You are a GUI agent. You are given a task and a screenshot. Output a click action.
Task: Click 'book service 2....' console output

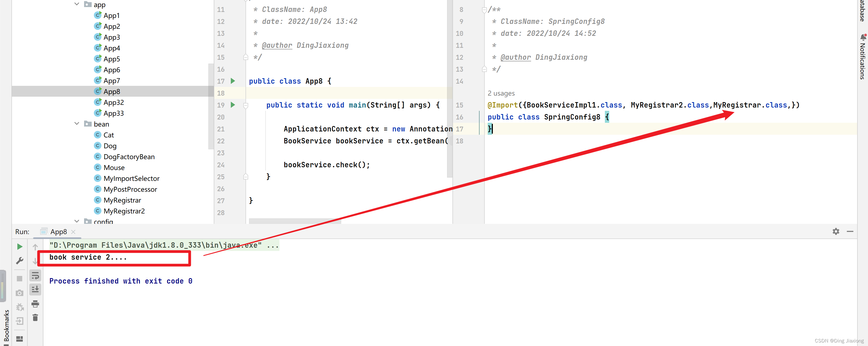coord(88,257)
